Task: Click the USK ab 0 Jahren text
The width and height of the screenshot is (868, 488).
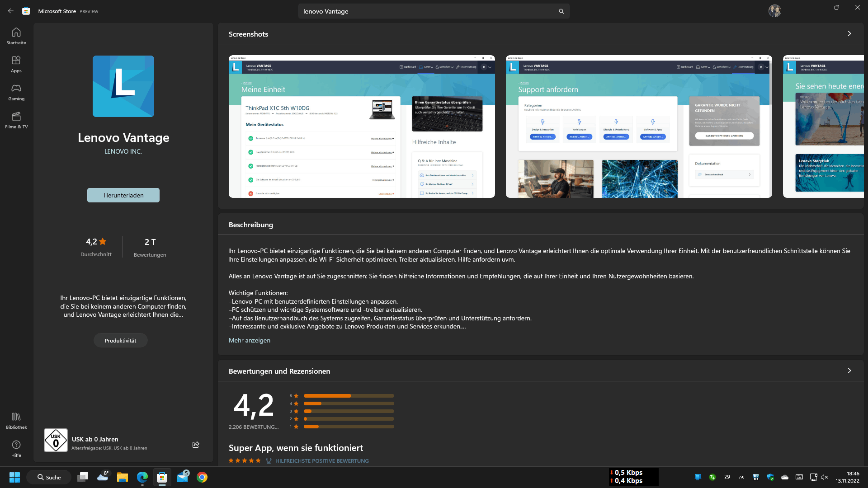Action: 95,439
